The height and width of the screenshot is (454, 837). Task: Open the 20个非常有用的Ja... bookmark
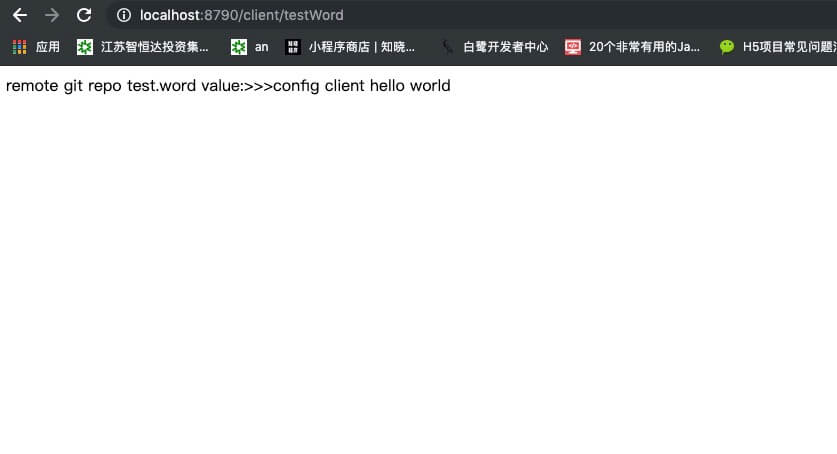tap(633, 47)
